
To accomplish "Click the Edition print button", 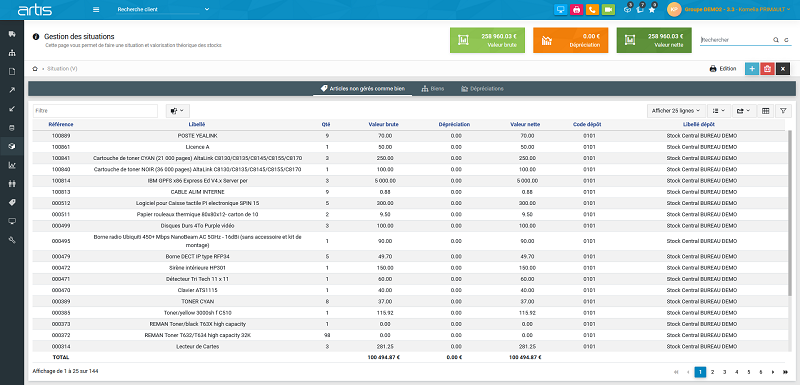I will pos(723,69).
